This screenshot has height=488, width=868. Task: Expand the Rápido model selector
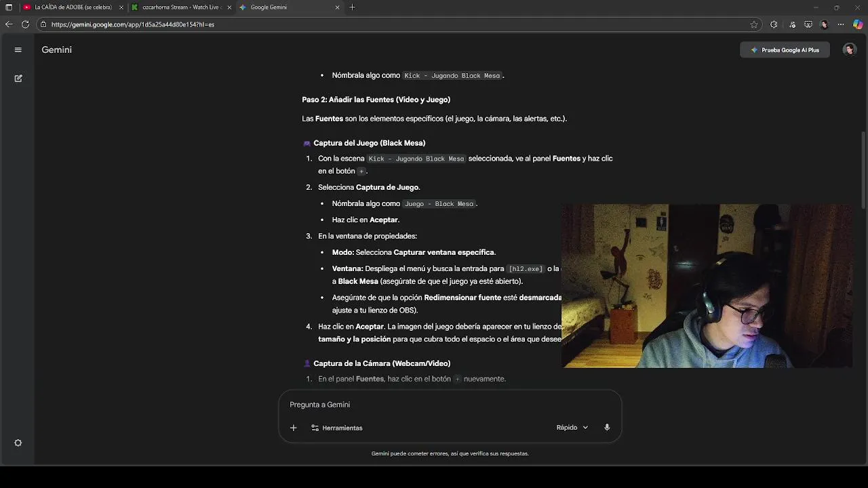pyautogui.click(x=572, y=428)
